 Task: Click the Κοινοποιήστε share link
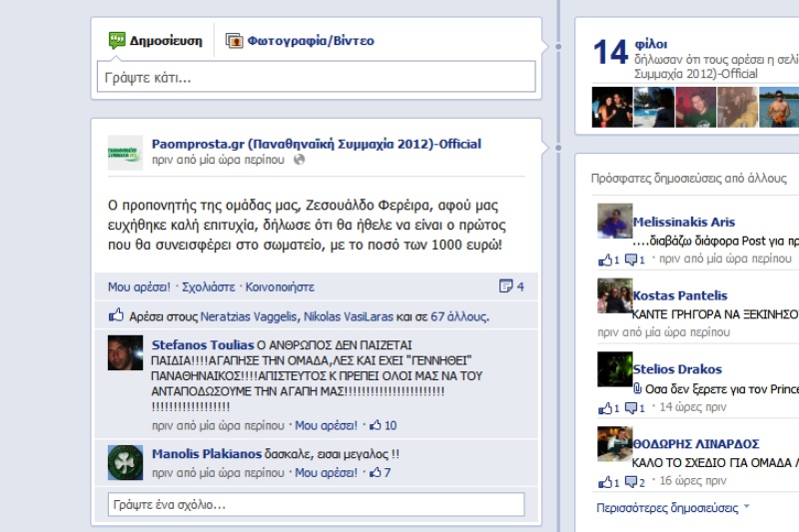[x=280, y=287]
